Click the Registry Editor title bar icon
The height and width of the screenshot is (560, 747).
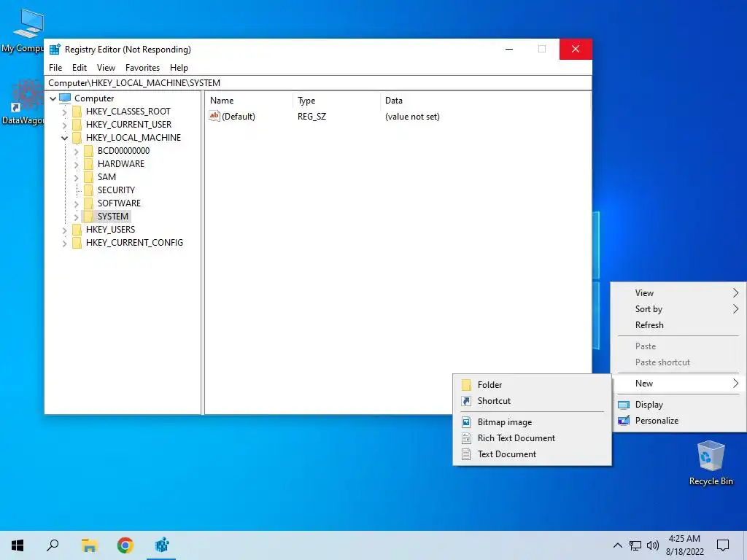click(x=55, y=49)
